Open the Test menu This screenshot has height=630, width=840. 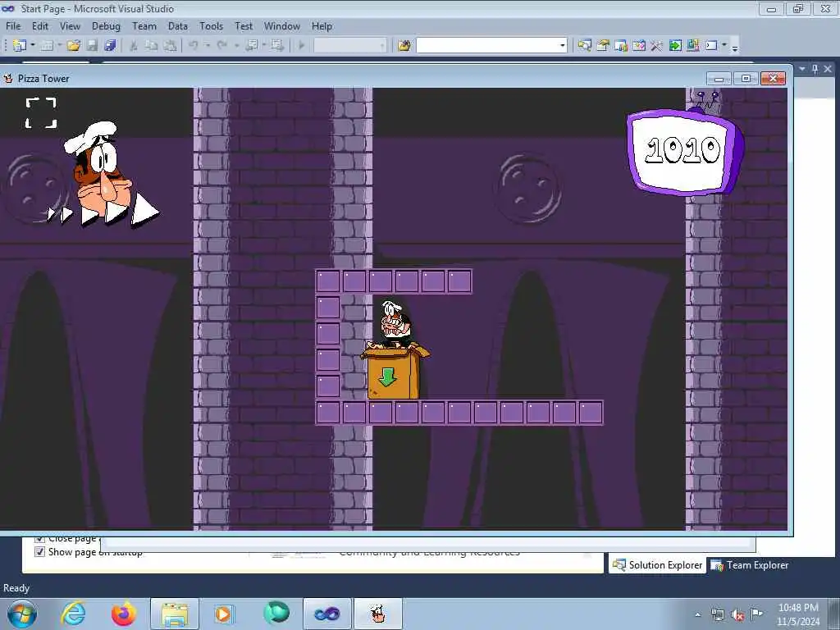(x=243, y=26)
